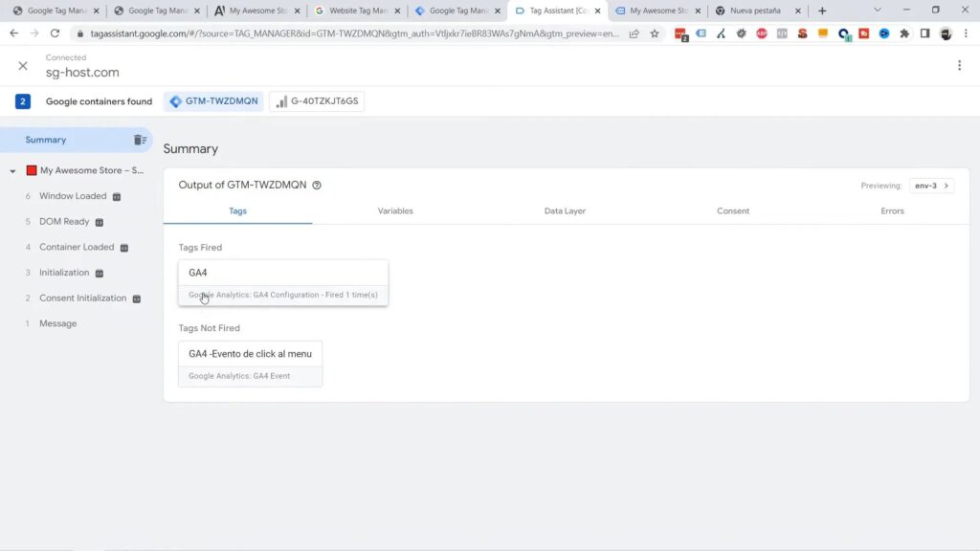980x551 pixels.
Task: Click the icon next to DOM Ready
Action: click(100, 222)
